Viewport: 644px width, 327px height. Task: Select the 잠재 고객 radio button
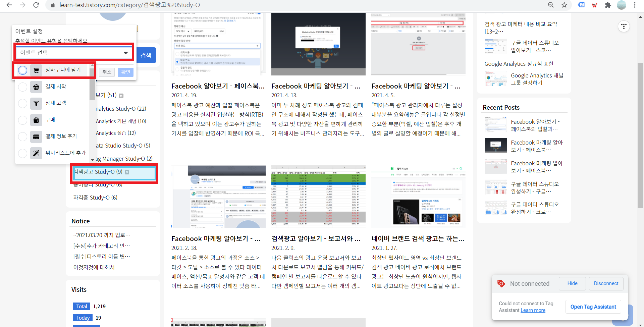click(x=22, y=103)
